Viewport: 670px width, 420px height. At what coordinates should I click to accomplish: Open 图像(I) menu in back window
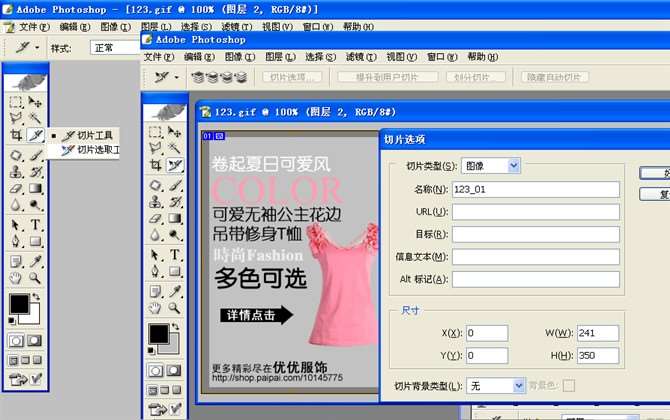point(115,27)
